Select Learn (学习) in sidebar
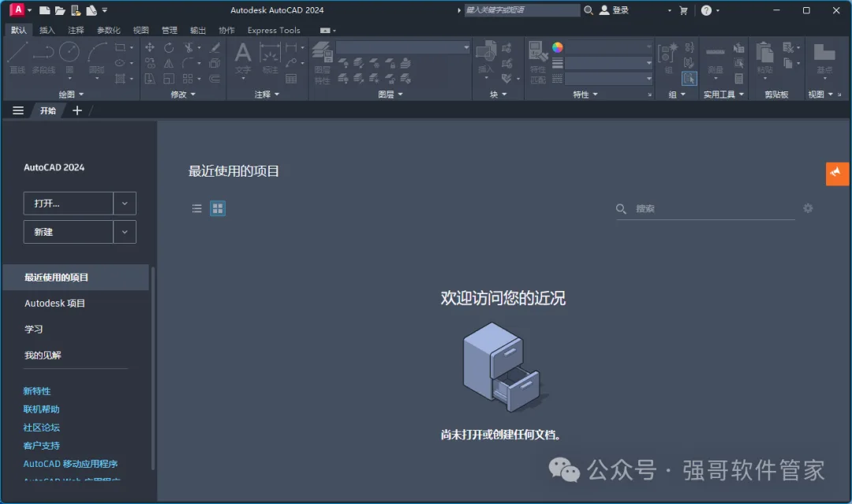This screenshot has width=852, height=504. pyautogui.click(x=33, y=329)
